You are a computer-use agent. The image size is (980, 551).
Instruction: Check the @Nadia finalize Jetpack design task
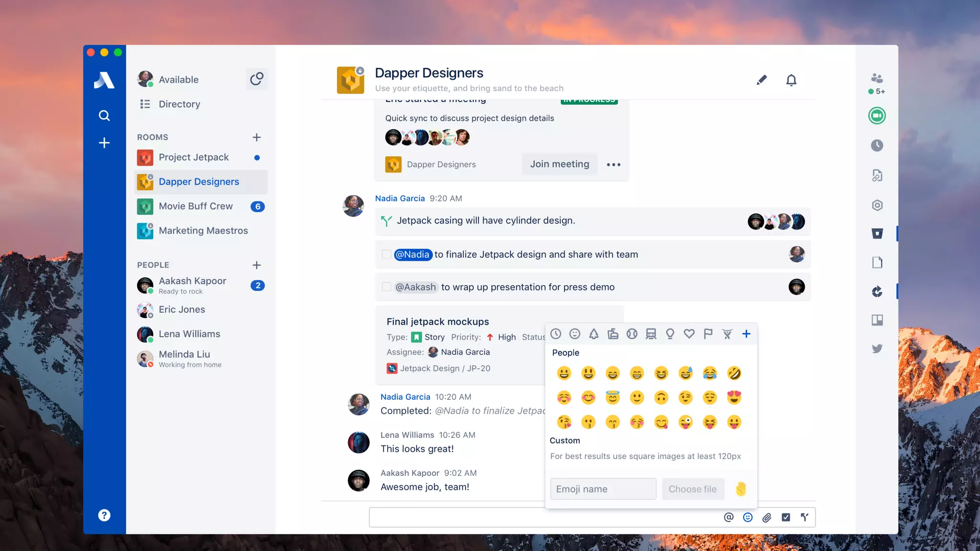(386, 254)
